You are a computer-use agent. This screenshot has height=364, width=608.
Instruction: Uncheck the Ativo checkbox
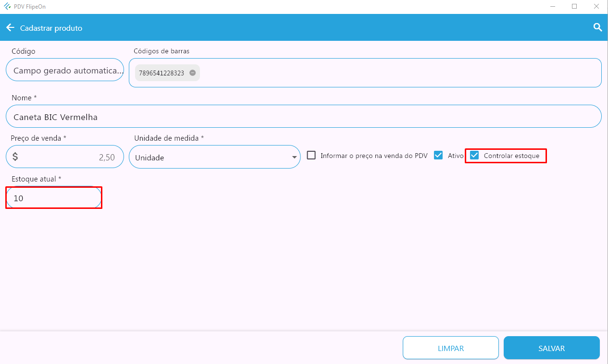click(438, 156)
